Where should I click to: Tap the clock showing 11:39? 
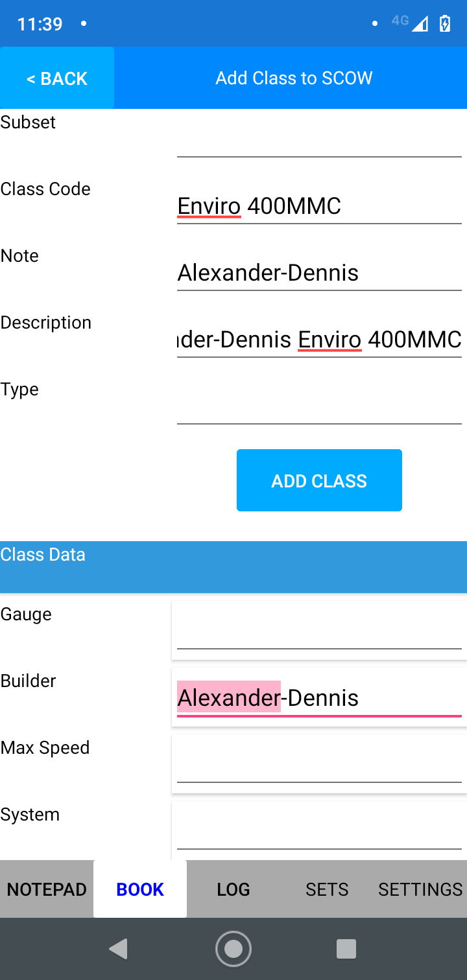point(41,23)
